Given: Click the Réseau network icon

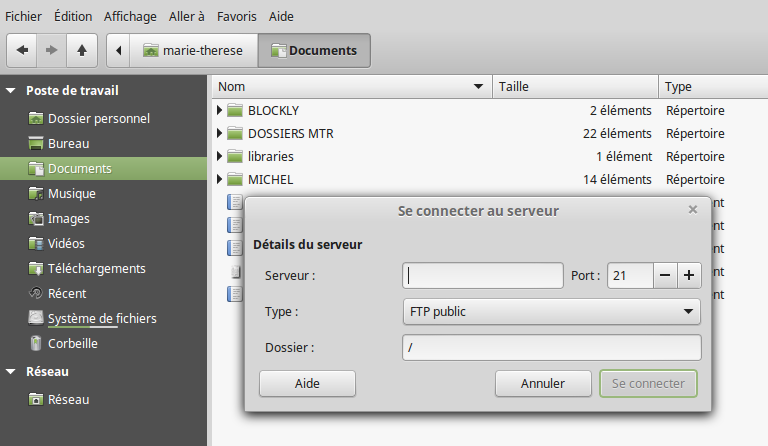Looking at the screenshot, I should pyautogui.click(x=36, y=399).
